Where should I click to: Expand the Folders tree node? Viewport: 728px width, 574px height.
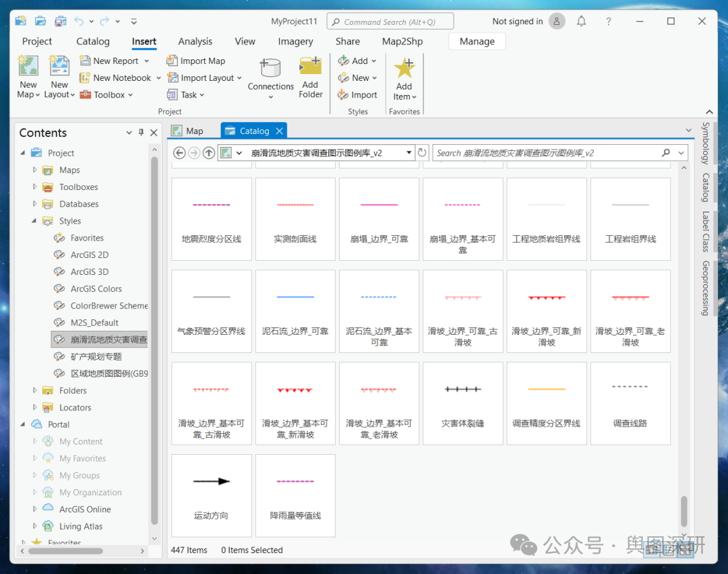(34, 391)
